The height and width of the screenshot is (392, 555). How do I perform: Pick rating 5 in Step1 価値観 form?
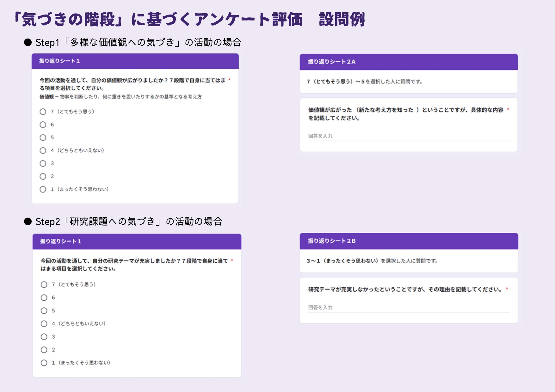[x=43, y=138]
